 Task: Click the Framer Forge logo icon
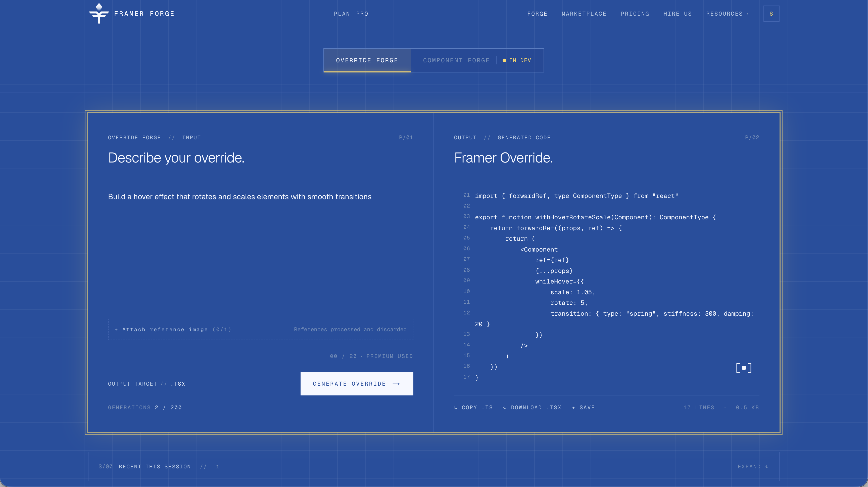click(x=99, y=14)
